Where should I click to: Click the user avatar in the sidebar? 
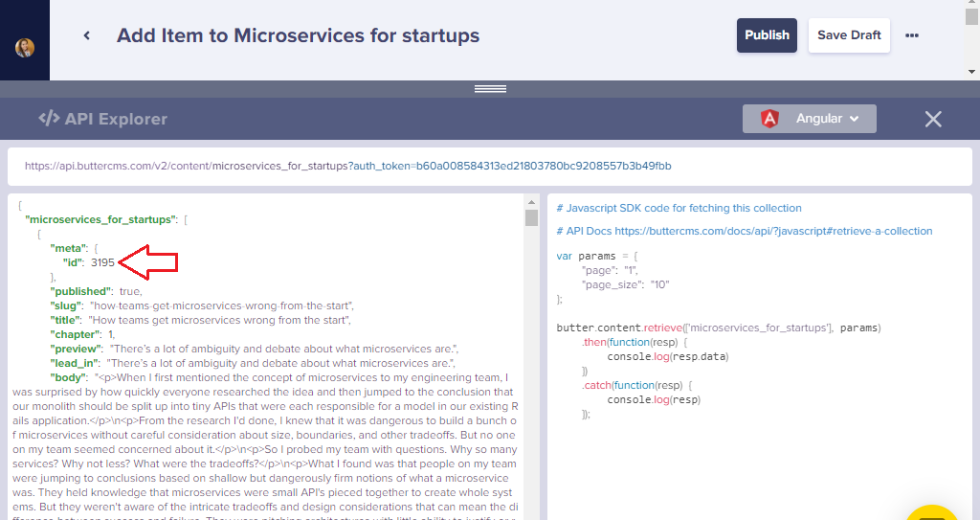coord(25,48)
